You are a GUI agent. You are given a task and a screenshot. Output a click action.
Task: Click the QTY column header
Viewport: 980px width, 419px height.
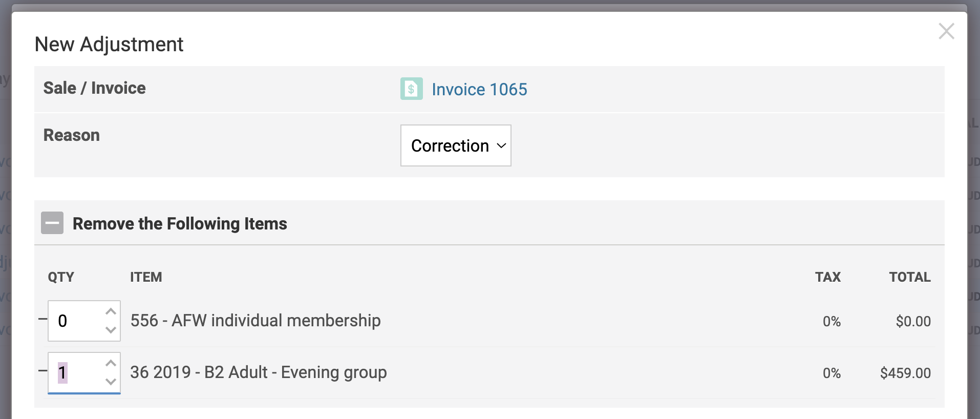pyautogui.click(x=61, y=277)
